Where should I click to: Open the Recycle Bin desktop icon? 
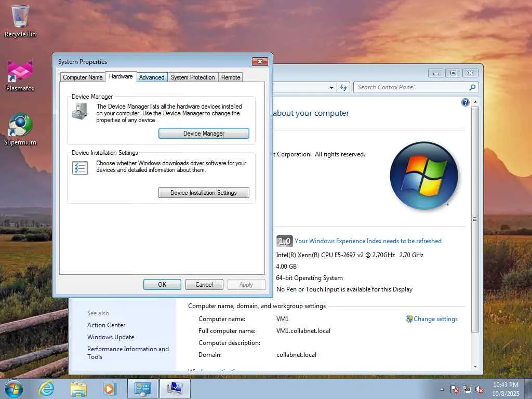[x=20, y=20]
